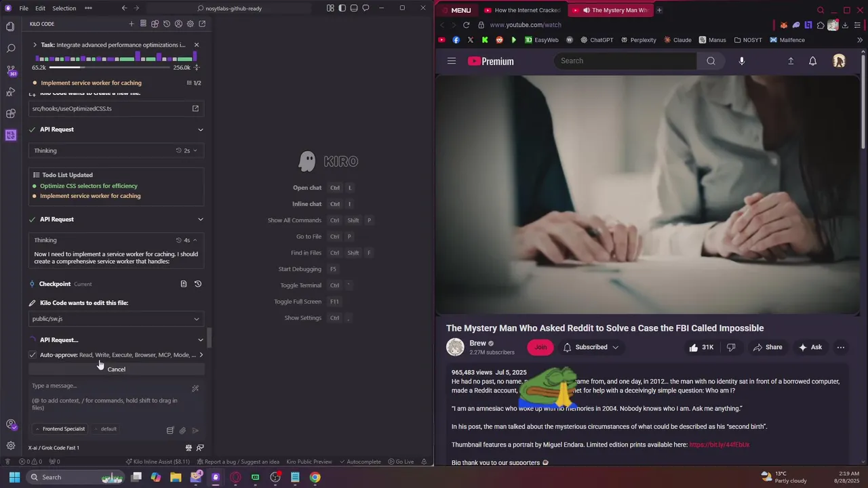Expand Auto-approve options arrow
The height and width of the screenshot is (488, 868).
[201, 354]
